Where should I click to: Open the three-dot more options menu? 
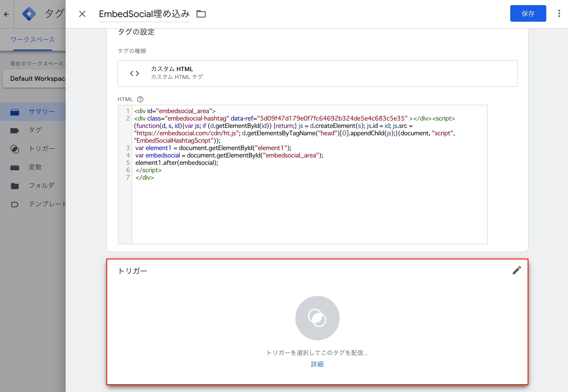(559, 14)
